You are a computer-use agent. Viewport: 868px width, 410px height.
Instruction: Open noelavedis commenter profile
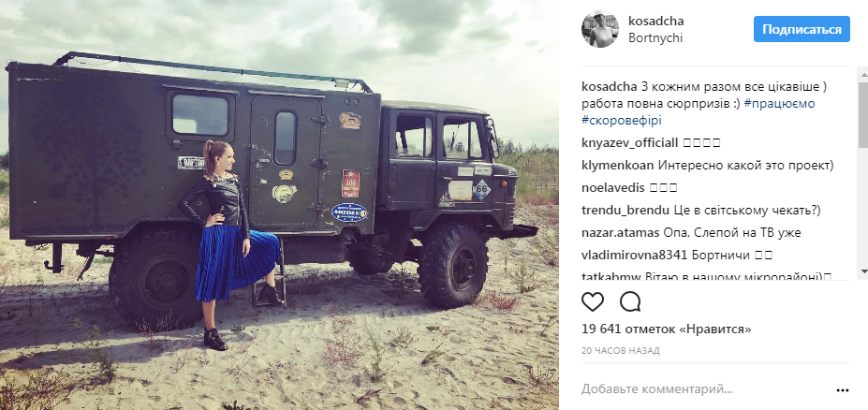[612, 187]
